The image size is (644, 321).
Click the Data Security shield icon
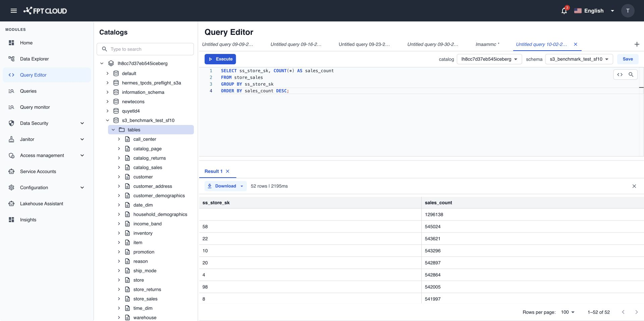click(11, 123)
